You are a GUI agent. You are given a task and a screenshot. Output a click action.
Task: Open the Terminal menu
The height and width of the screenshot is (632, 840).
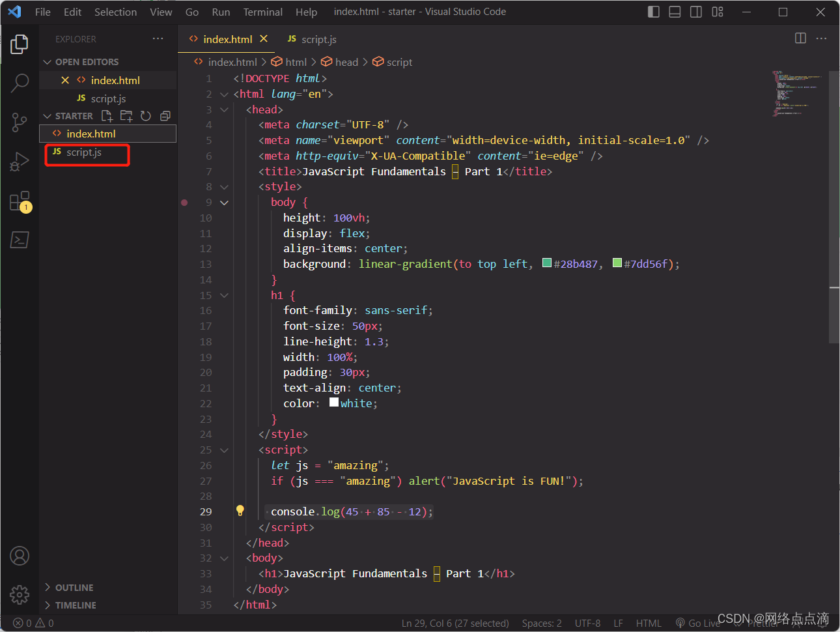[x=263, y=12]
